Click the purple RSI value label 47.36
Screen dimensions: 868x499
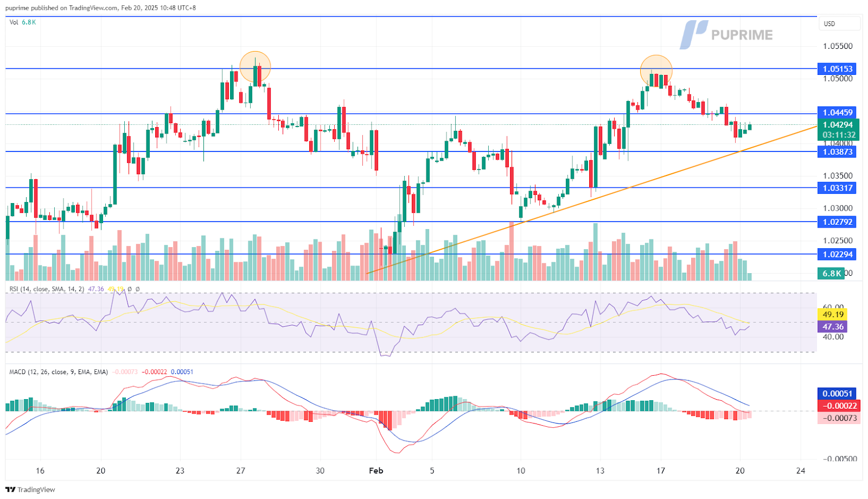tap(833, 327)
